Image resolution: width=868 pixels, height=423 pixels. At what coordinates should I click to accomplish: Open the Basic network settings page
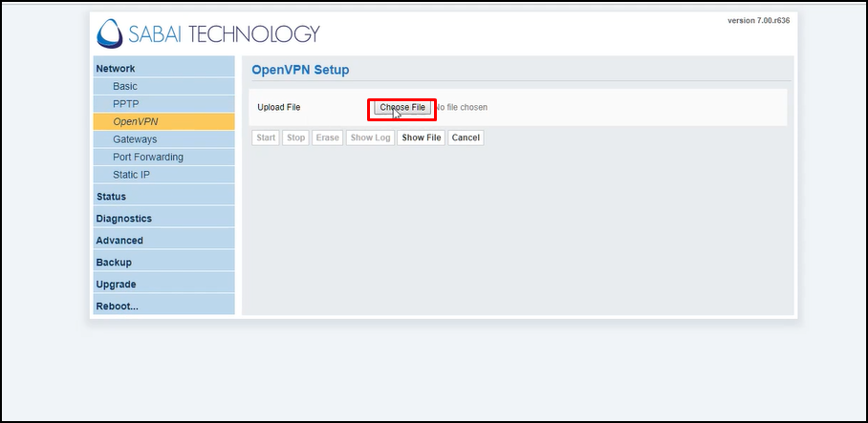pyautogui.click(x=125, y=87)
